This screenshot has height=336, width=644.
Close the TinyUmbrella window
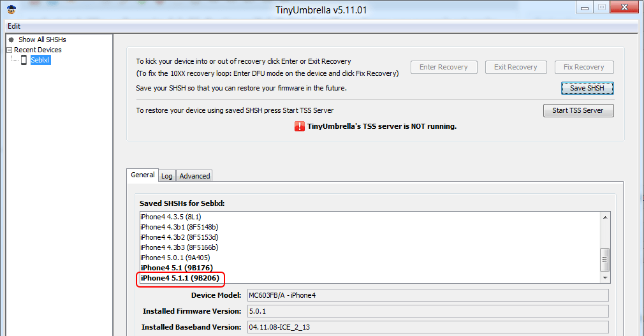(x=624, y=8)
